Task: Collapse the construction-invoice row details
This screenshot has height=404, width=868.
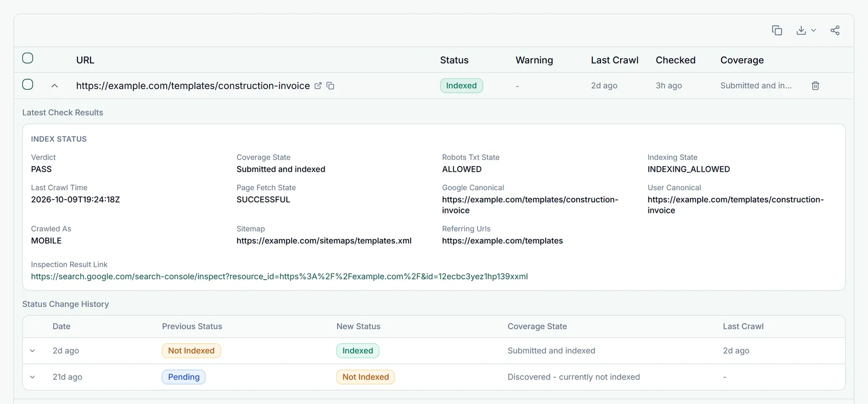Action: [55, 86]
